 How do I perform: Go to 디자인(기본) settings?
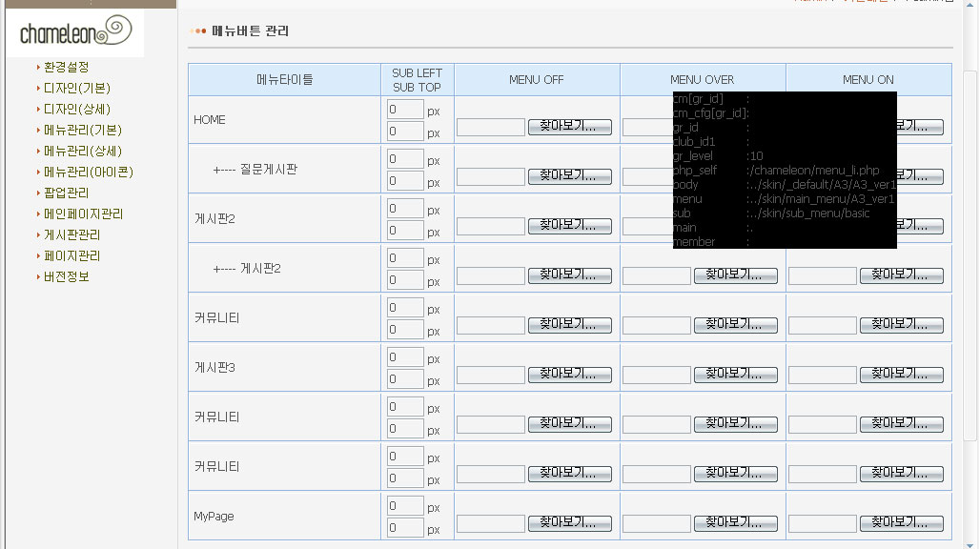click(76, 88)
